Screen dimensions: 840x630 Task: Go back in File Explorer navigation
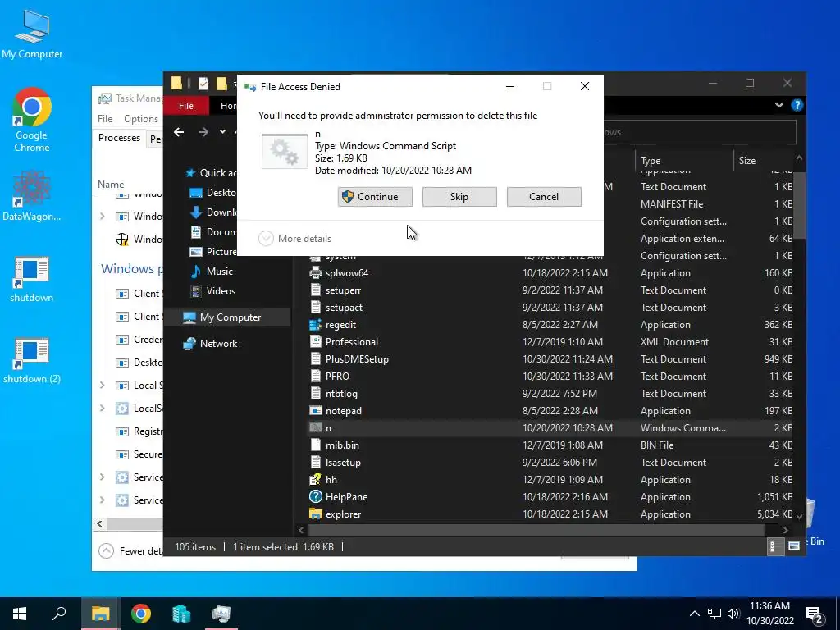(x=179, y=132)
